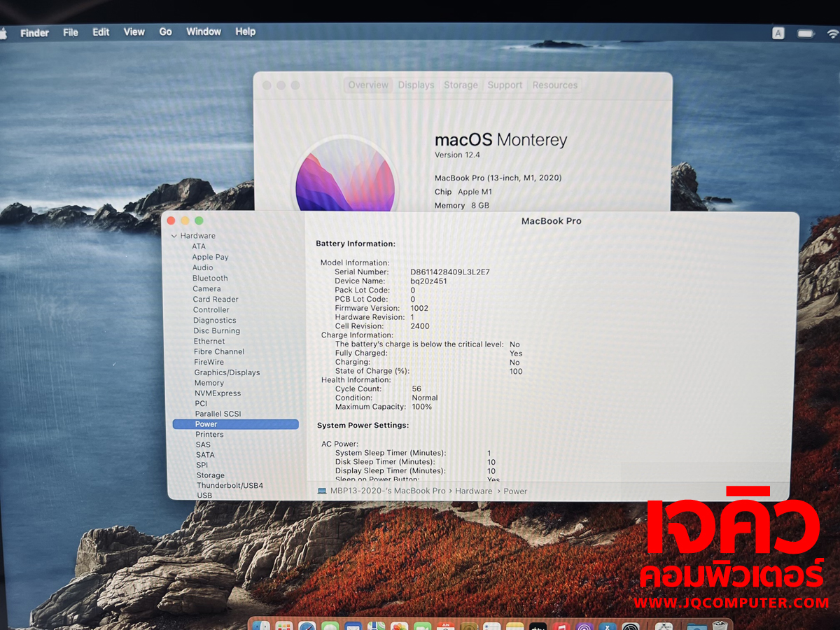840x630 pixels.
Task: Select the highlighted Power sidebar item
Action: point(235,424)
